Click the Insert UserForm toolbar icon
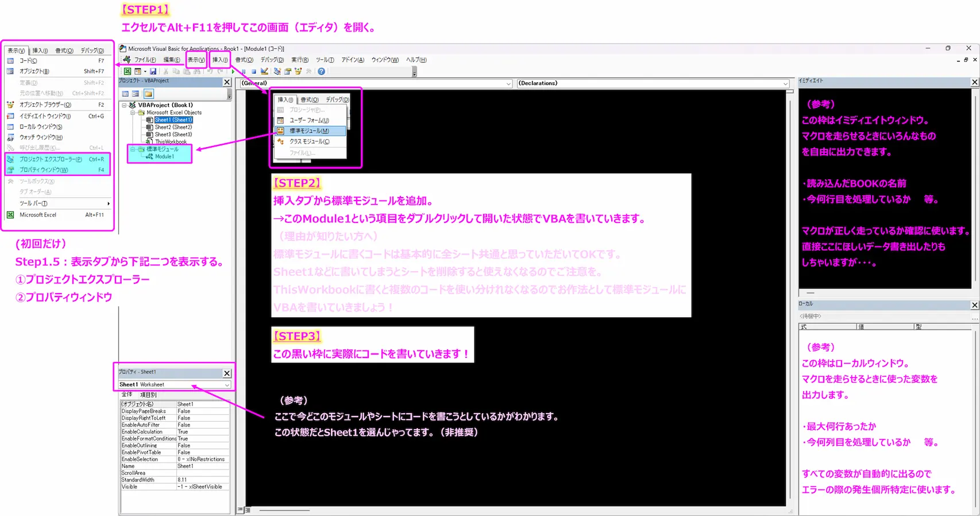 point(138,71)
